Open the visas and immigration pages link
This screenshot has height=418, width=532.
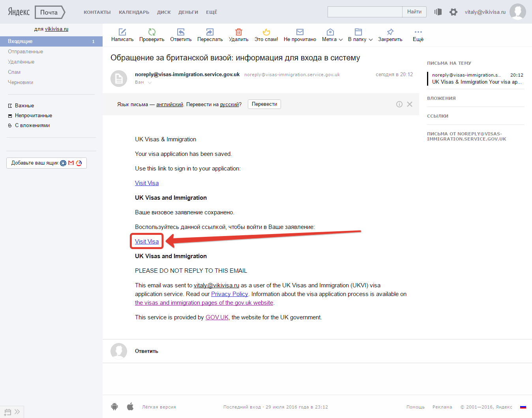click(x=204, y=303)
